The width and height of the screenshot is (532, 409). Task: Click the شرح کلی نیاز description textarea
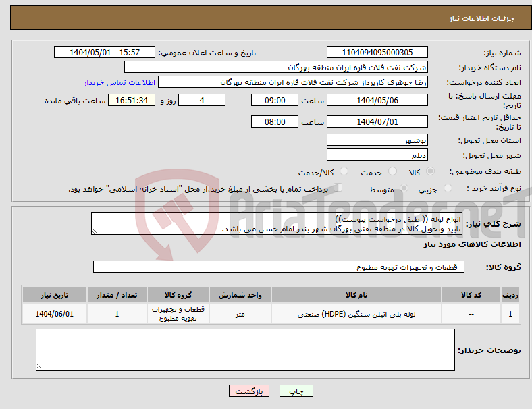pyautogui.click(x=277, y=223)
